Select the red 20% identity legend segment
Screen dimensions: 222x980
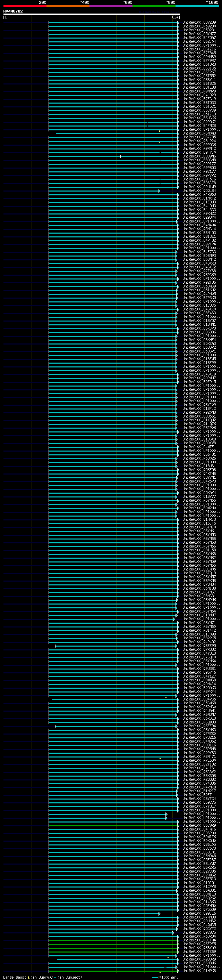click(25, 6)
